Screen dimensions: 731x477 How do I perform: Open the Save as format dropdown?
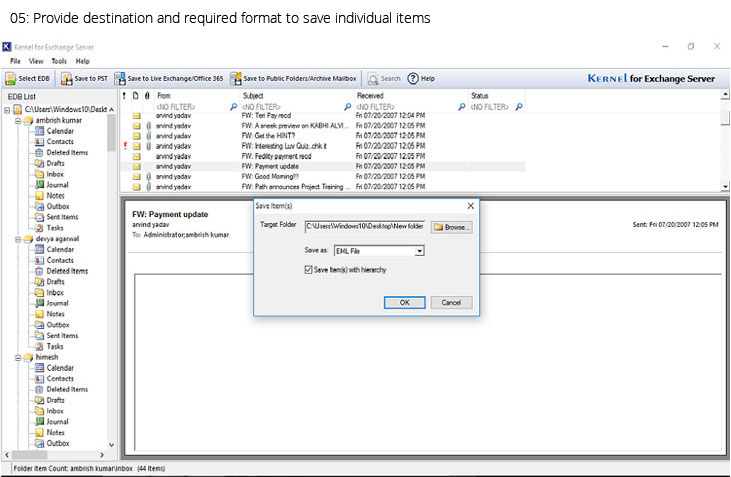pyautogui.click(x=419, y=251)
